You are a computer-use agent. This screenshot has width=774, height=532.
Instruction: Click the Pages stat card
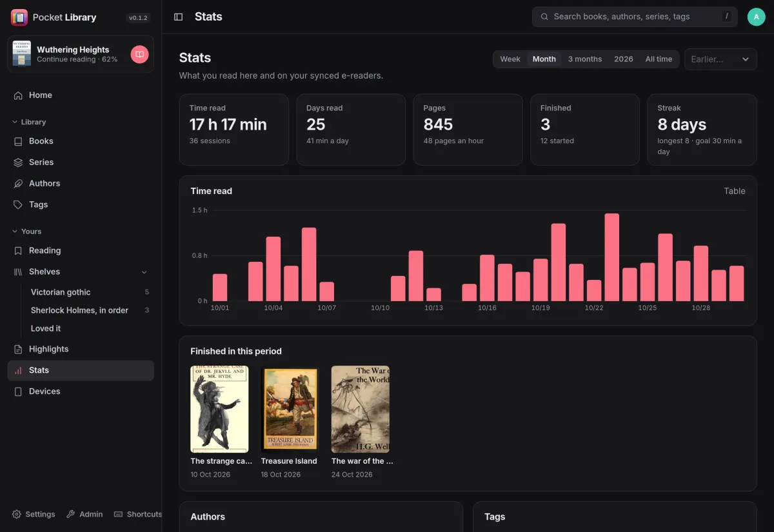468,130
